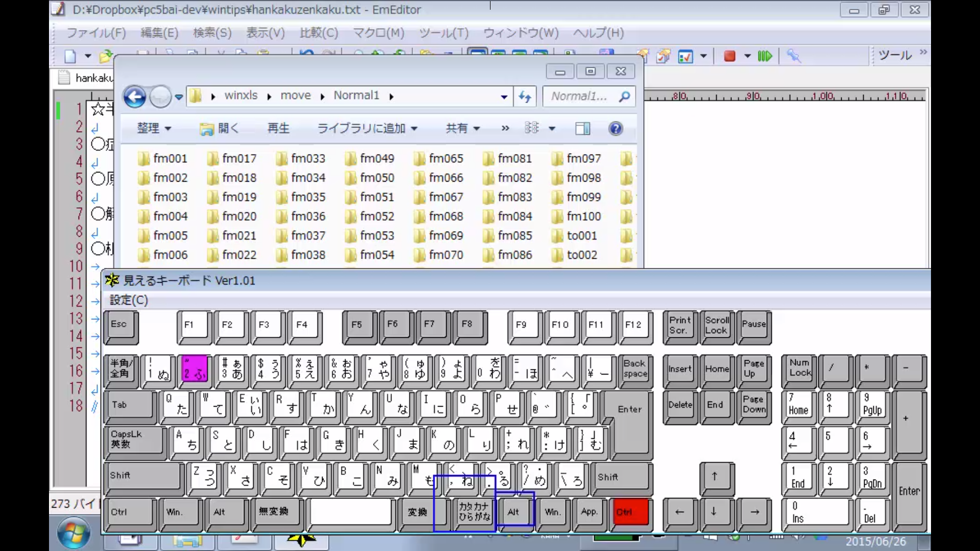Click the green run macro icon
Viewport: 980px width, 551px height.
(765, 56)
